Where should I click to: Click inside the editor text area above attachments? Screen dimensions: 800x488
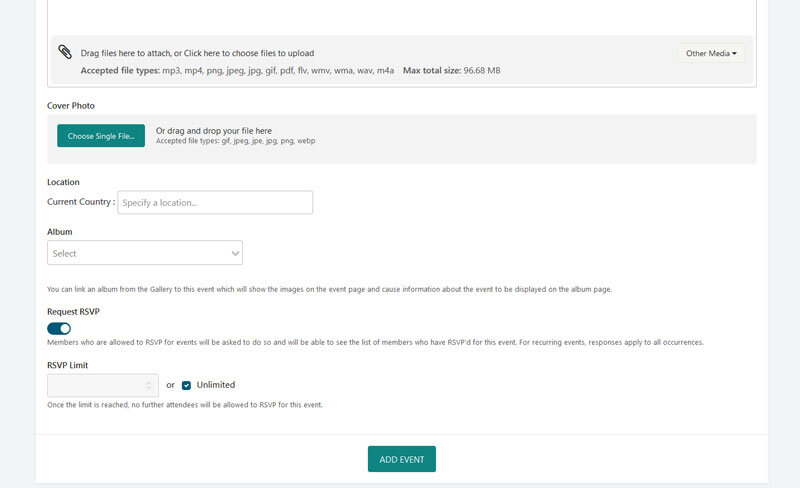[x=402, y=15]
